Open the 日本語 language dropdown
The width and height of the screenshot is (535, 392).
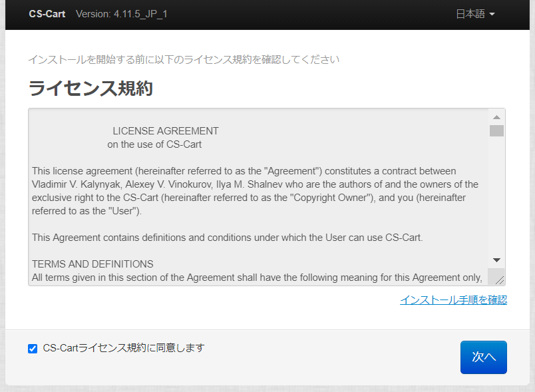point(475,14)
